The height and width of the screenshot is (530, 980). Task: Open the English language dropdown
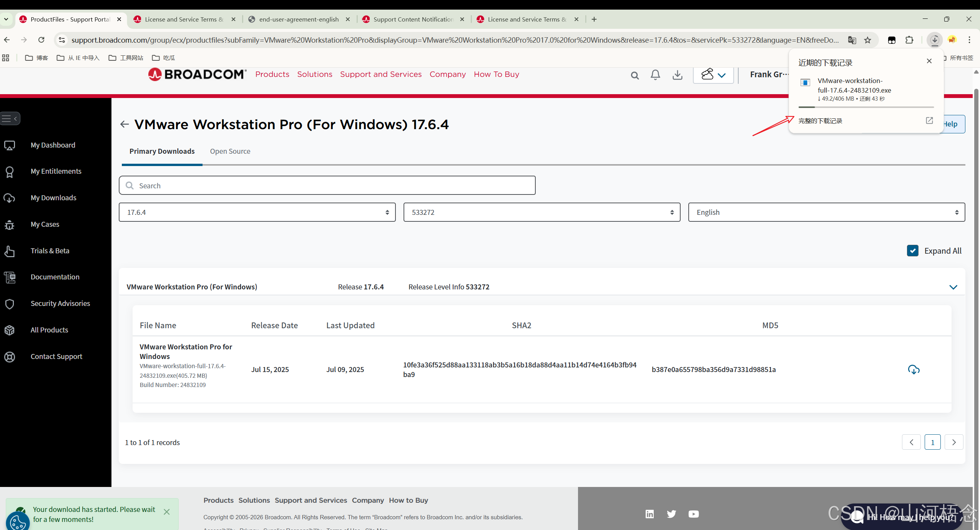click(x=826, y=212)
